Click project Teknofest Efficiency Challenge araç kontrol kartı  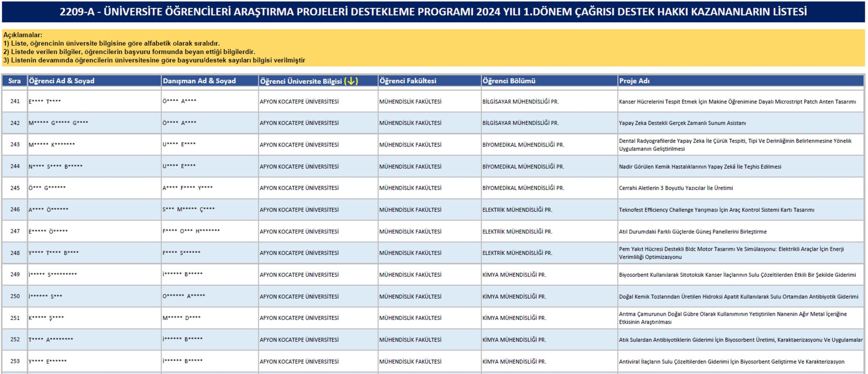click(x=716, y=210)
